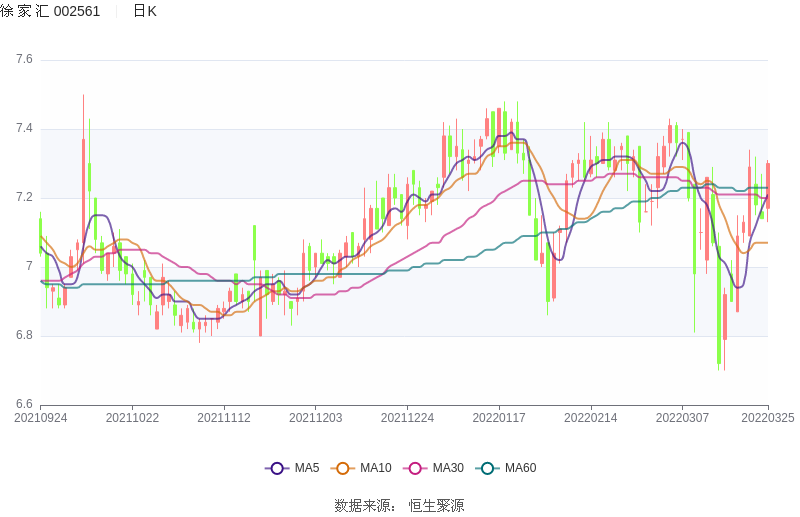Viewport: 800px width, 517px height.
Task: Click the 6.6 value on the y-axis
Action: coord(23,404)
